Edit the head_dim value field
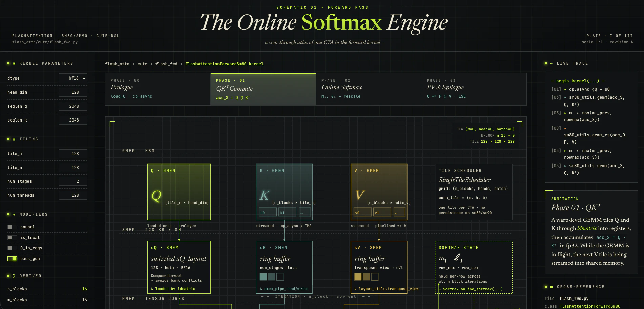Screen dimensions: 644x309 click(73, 92)
